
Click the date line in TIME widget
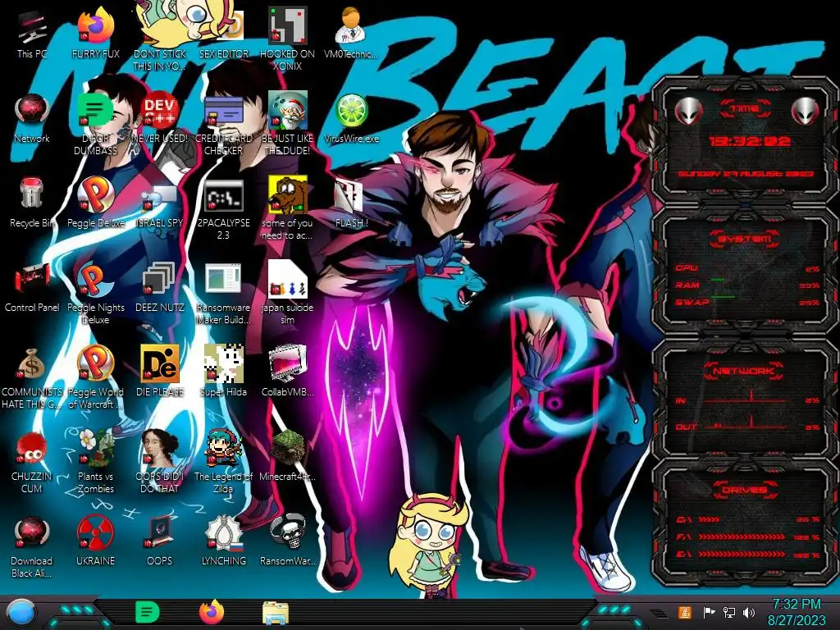tap(746, 174)
